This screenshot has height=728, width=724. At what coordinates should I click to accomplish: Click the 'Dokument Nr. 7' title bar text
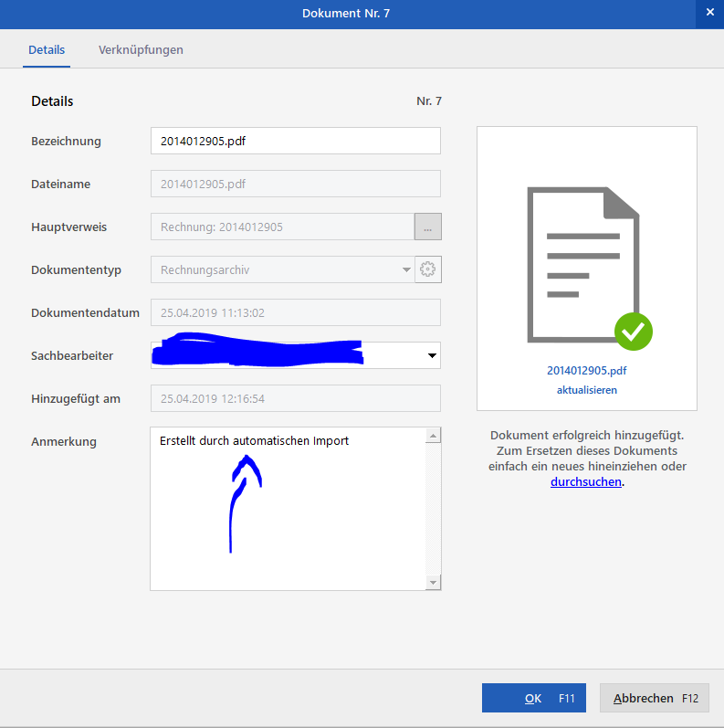[x=346, y=13]
